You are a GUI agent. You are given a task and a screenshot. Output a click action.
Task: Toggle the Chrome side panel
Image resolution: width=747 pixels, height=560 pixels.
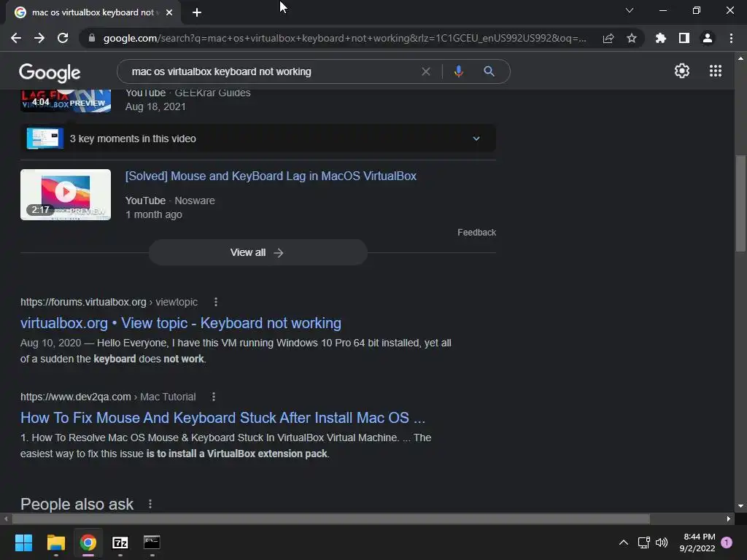[x=684, y=38]
